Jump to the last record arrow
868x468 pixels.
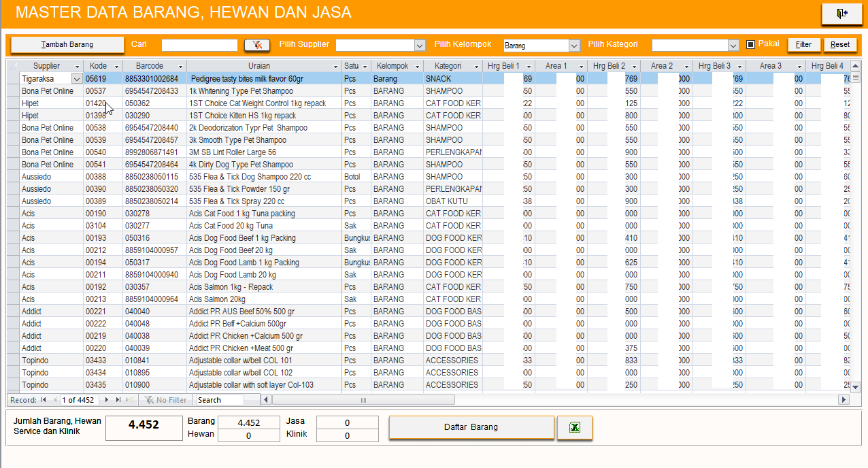point(118,400)
